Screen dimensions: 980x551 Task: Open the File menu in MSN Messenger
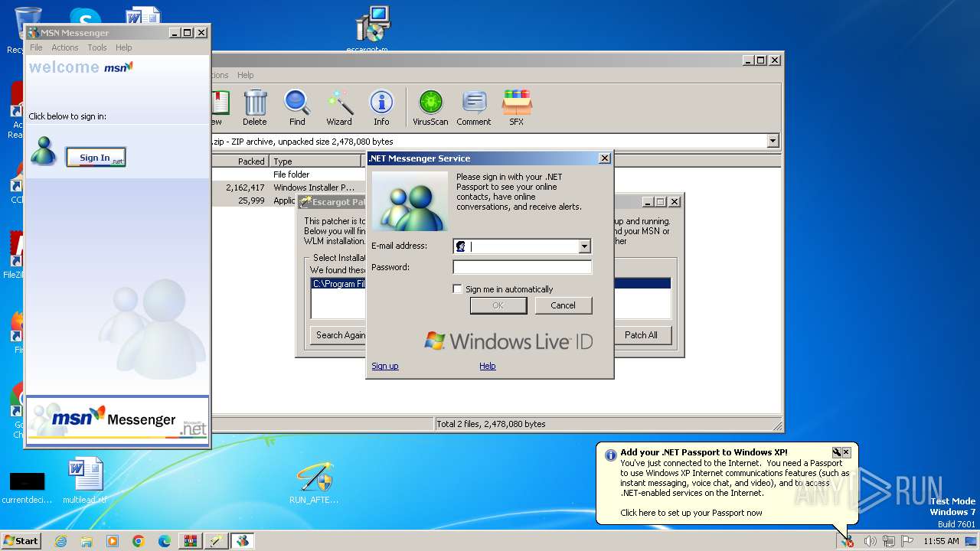pyautogui.click(x=36, y=47)
